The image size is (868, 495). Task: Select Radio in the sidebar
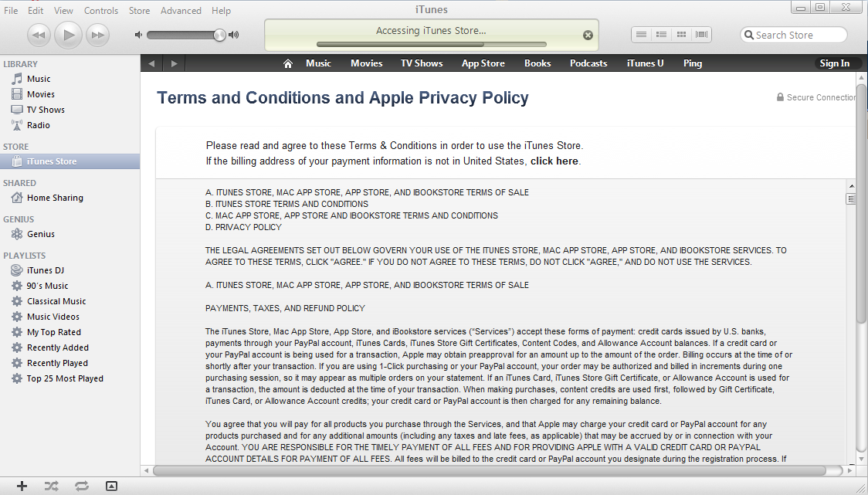(70, 125)
